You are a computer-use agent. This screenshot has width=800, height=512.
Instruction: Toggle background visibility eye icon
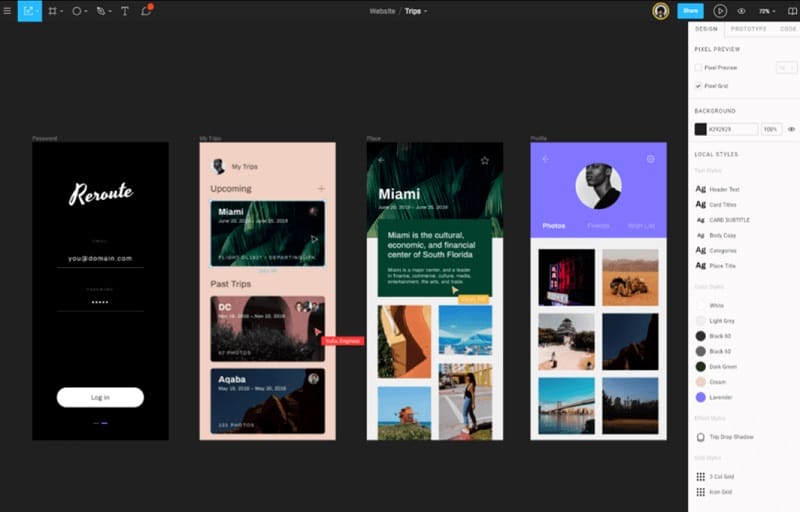pyautogui.click(x=791, y=129)
